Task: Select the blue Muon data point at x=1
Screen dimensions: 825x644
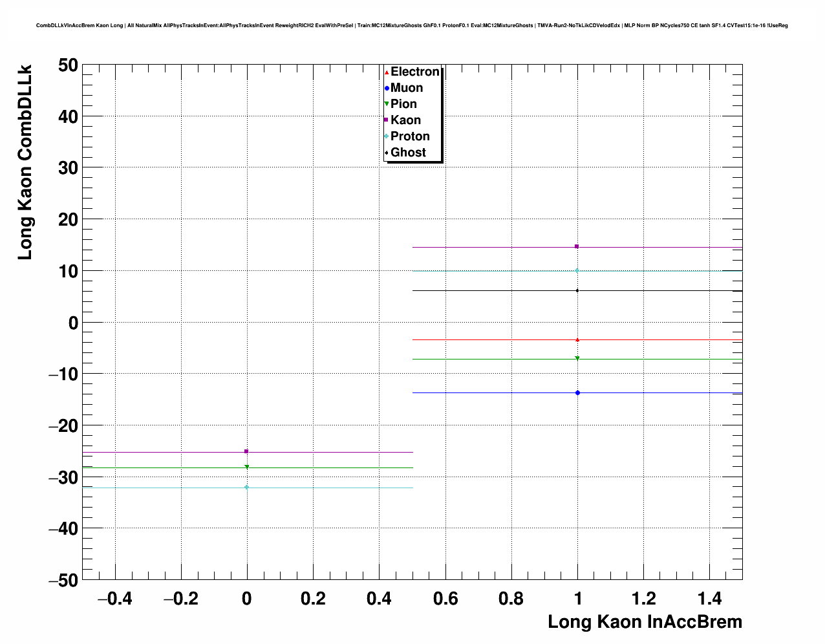Action: click(577, 392)
